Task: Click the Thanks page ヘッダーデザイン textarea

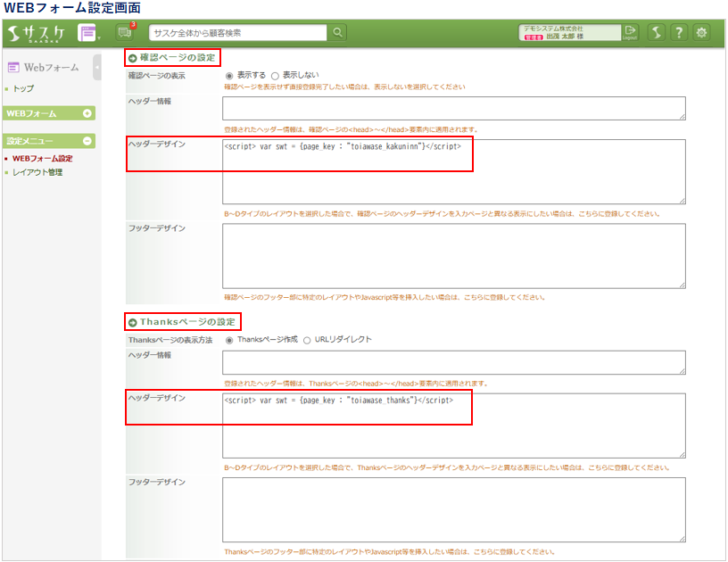Action: point(454,426)
